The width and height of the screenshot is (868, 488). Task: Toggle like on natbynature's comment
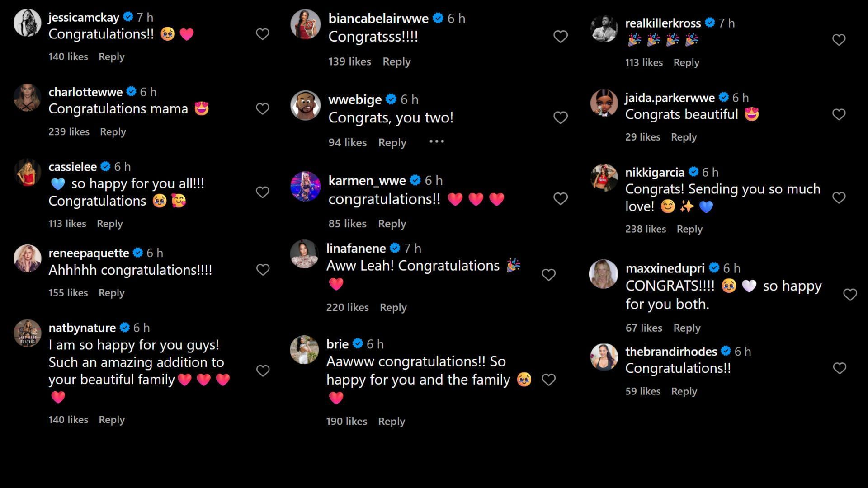point(263,371)
